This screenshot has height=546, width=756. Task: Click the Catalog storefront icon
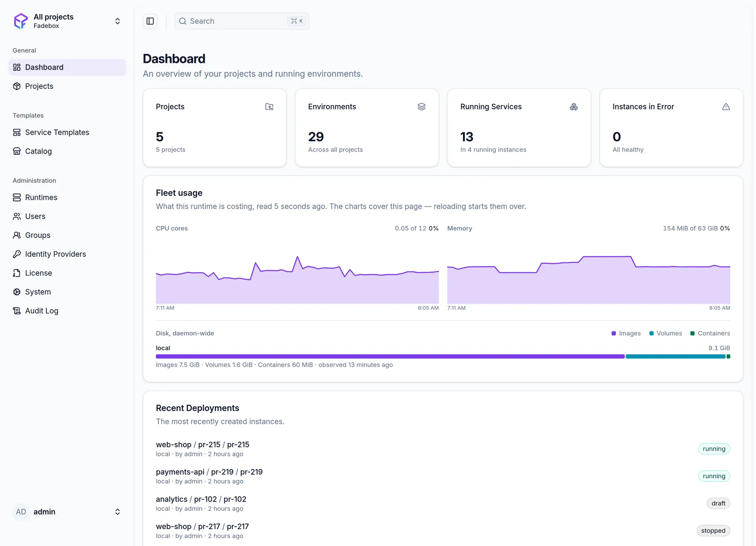click(17, 151)
